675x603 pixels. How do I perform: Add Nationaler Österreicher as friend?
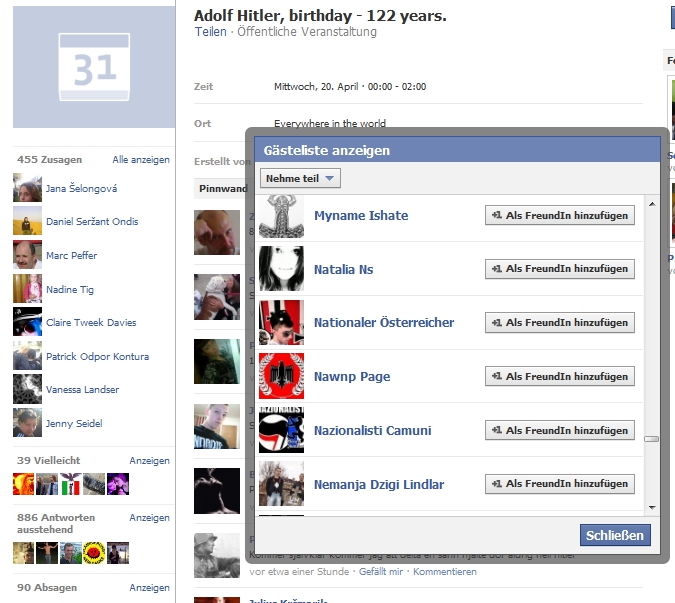point(560,322)
